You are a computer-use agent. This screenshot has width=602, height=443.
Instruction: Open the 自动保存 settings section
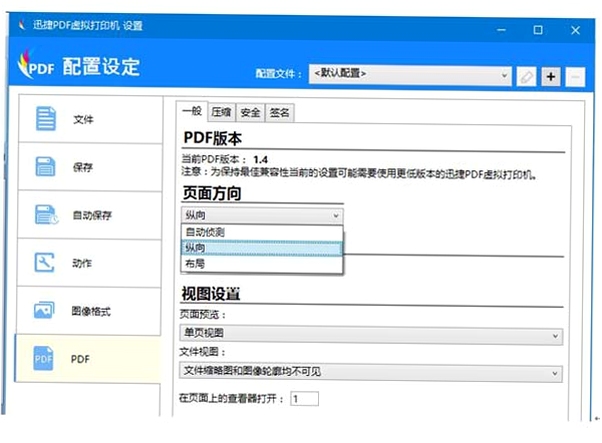(90, 215)
